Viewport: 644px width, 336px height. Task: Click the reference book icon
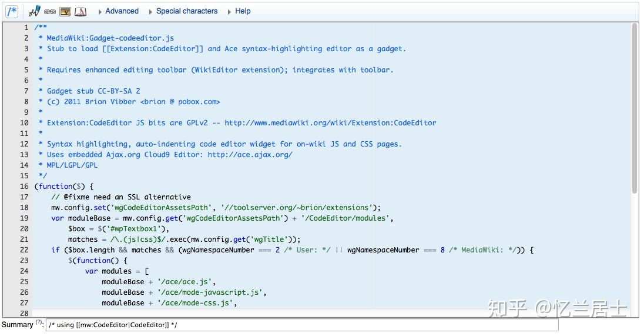point(80,12)
